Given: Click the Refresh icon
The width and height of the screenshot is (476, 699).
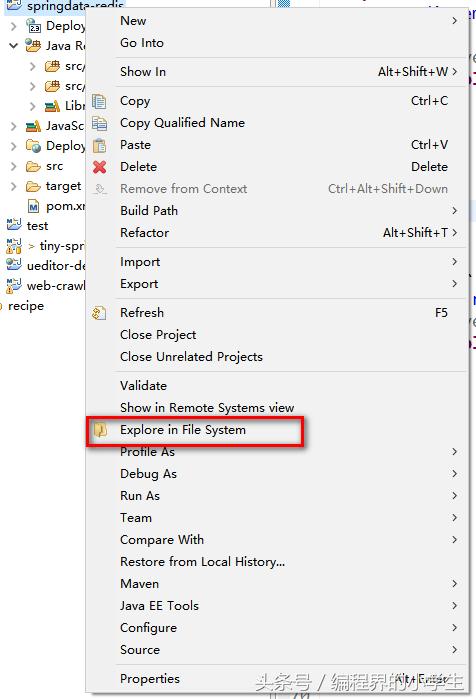Looking at the screenshot, I should 99,313.
